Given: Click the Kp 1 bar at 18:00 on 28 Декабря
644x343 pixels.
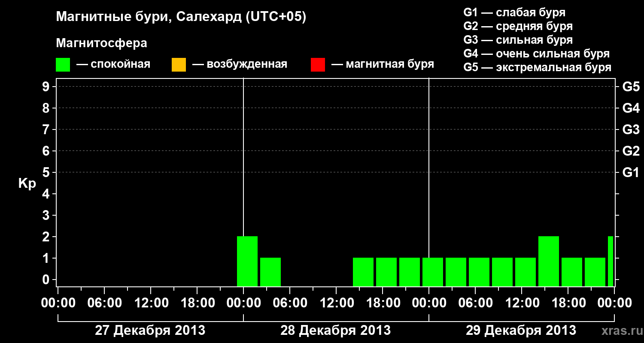Looking at the screenshot, I should tap(386, 272).
